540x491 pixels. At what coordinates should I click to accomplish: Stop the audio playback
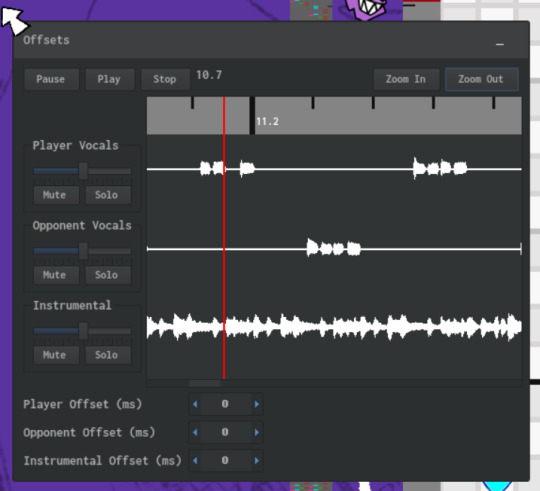click(165, 79)
